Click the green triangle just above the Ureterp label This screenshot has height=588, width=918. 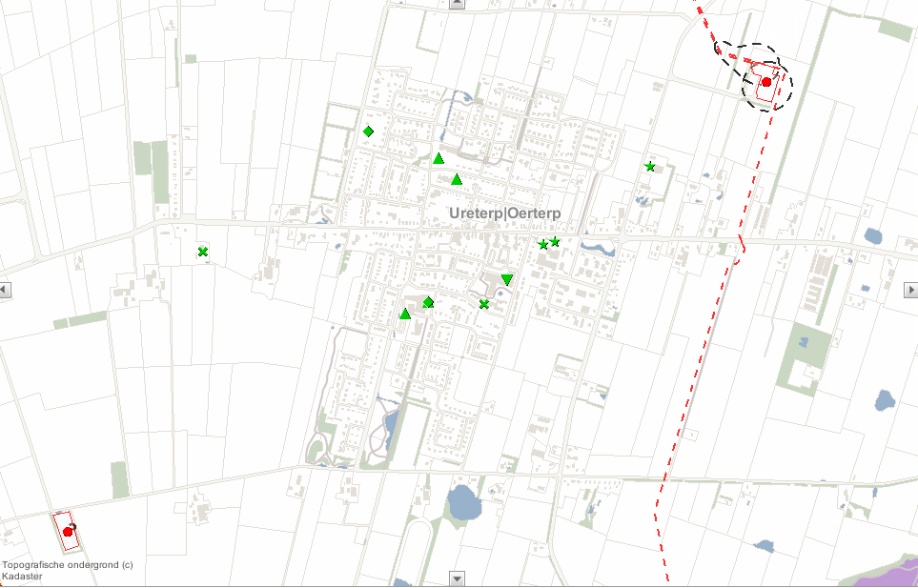click(x=457, y=179)
